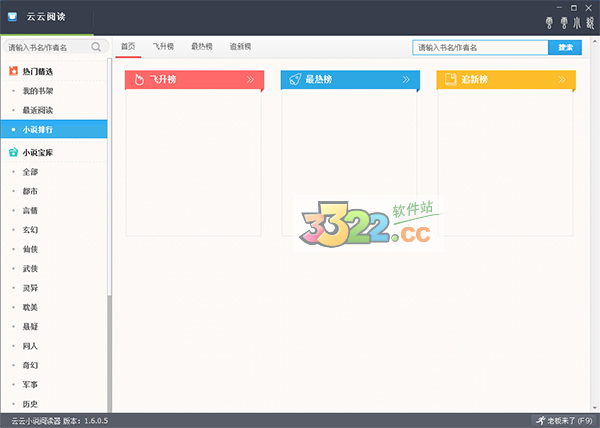Click the 云云阅读 app logo icon
This screenshot has height=428, width=600.
pos(11,15)
